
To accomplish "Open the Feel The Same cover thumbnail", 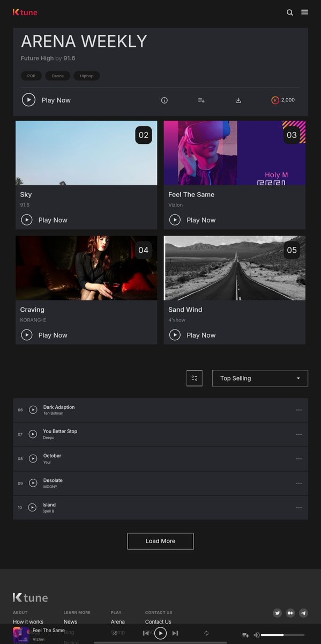I will (235, 153).
